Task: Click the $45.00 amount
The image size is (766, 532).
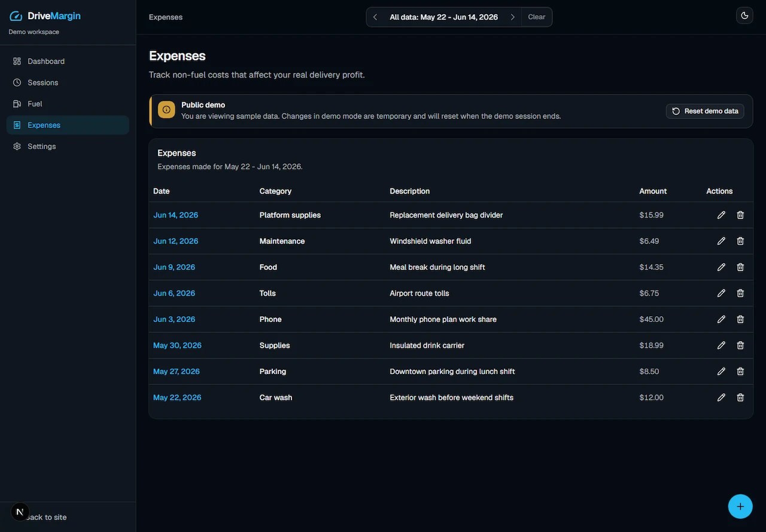Action: click(x=652, y=319)
